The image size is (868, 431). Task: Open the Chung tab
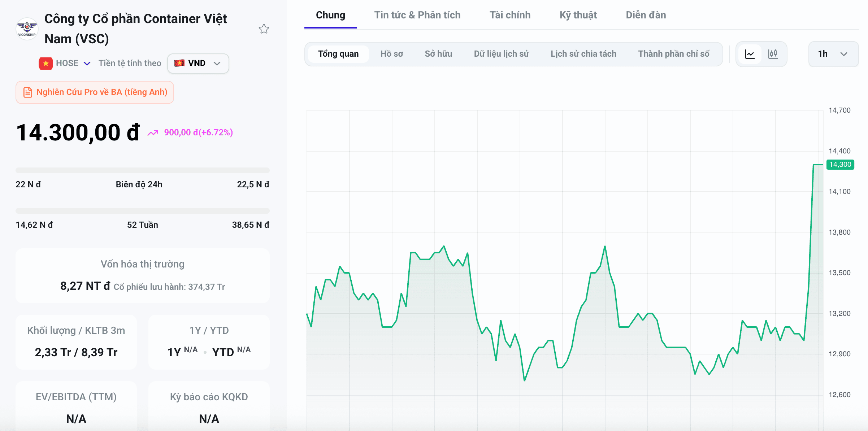330,15
